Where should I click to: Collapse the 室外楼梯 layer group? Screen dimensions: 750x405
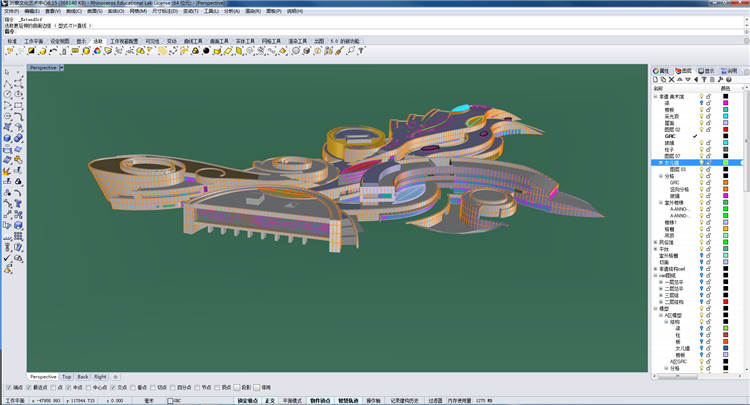pyautogui.click(x=661, y=203)
